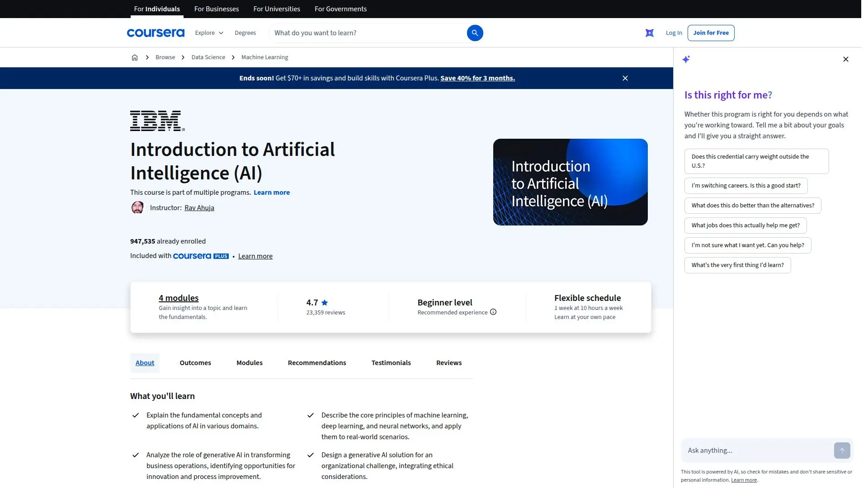Focus the "Ask anything..." chat input

757,450
